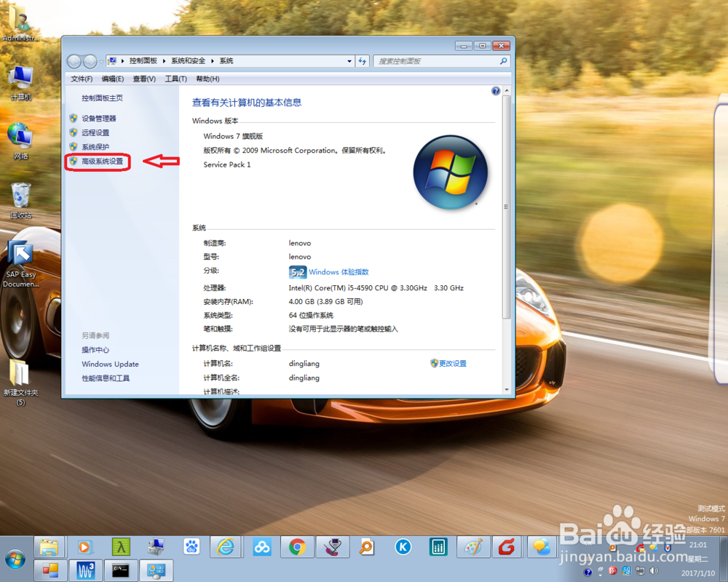The width and height of the screenshot is (728, 582).
Task: Click the Windows Start orb
Action: pyautogui.click(x=15, y=560)
